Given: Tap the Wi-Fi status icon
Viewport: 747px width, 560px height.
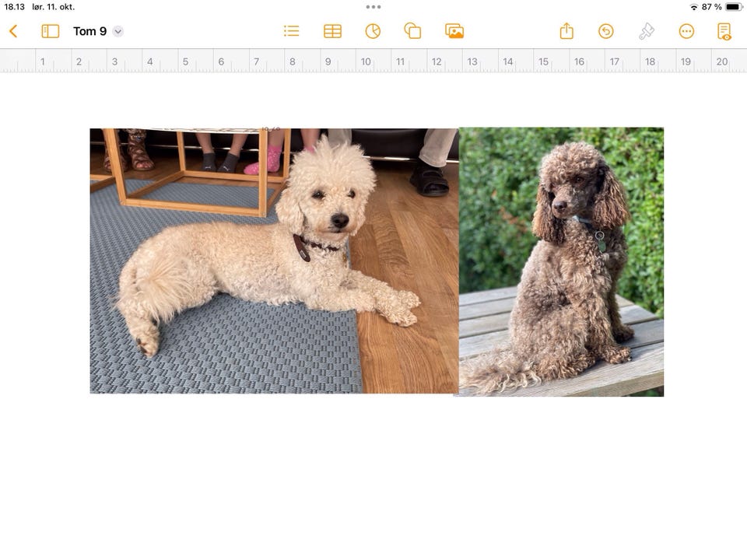Looking at the screenshot, I should pyautogui.click(x=693, y=7).
